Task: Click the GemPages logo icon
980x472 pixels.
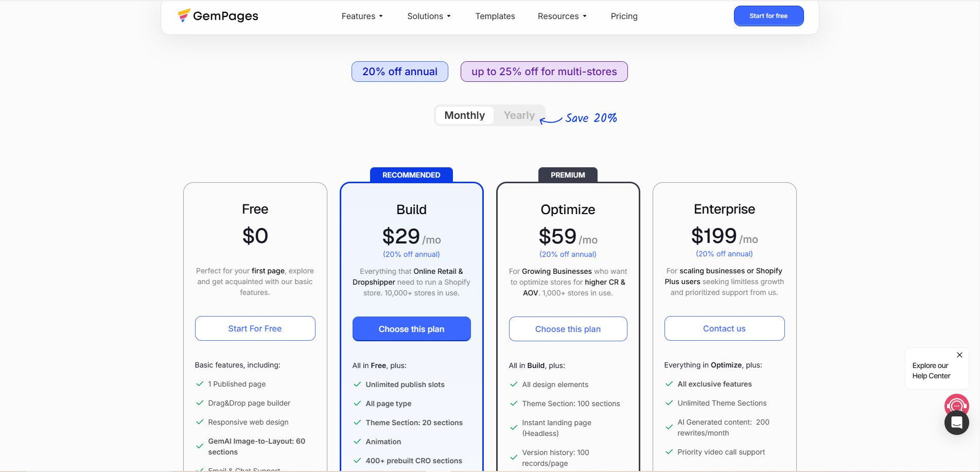Action: pyautogui.click(x=184, y=15)
